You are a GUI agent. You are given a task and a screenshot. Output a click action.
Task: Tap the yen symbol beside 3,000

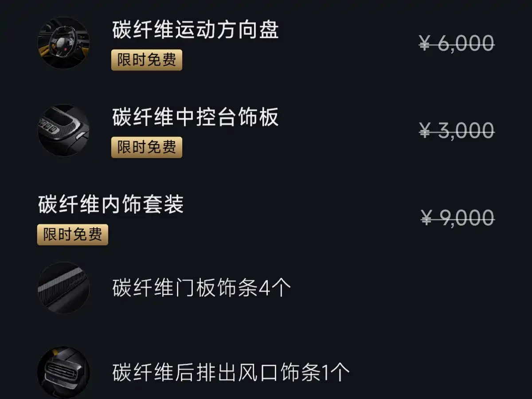(x=425, y=131)
